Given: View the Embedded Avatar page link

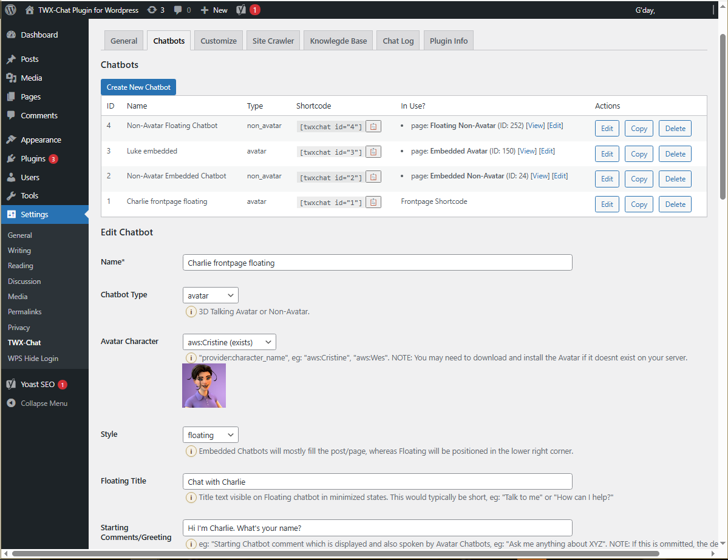Looking at the screenshot, I should pos(527,150).
